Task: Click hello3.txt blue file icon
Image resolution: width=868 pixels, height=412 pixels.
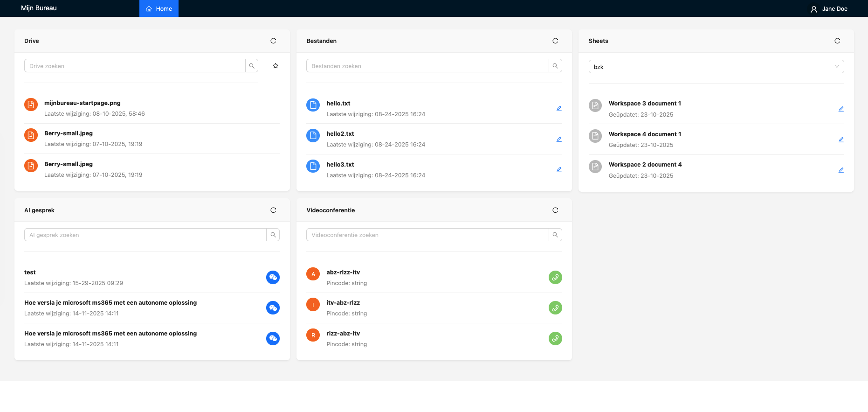Action: [x=313, y=166]
